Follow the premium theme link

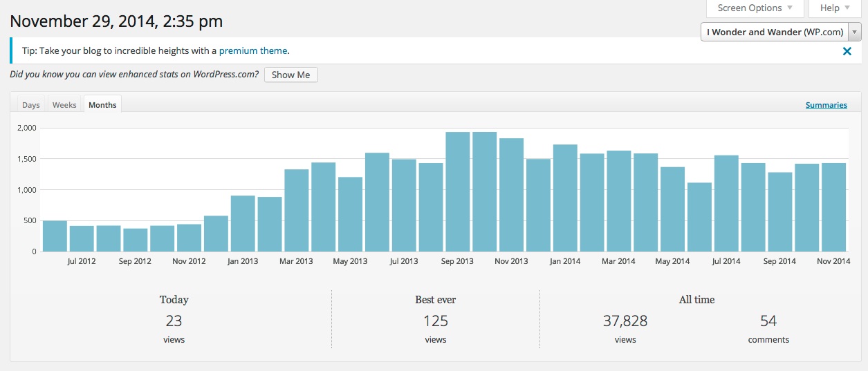pos(253,50)
